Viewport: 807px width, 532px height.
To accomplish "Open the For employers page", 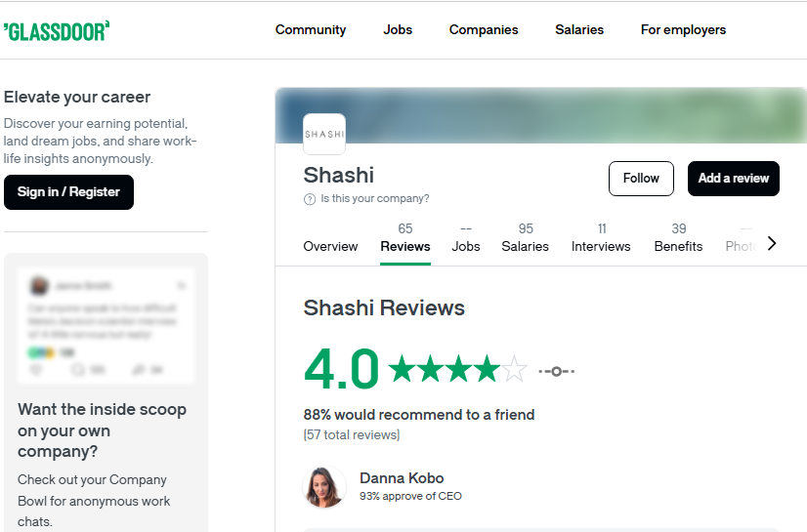I will (683, 30).
